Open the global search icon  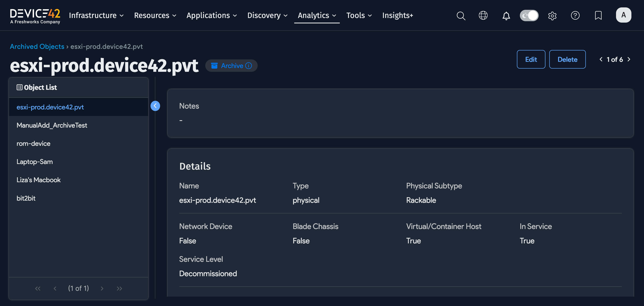(x=461, y=16)
